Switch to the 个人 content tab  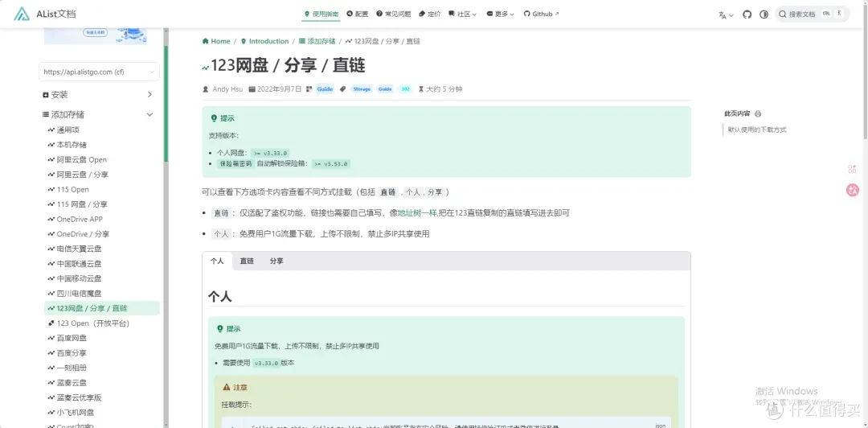[217, 261]
